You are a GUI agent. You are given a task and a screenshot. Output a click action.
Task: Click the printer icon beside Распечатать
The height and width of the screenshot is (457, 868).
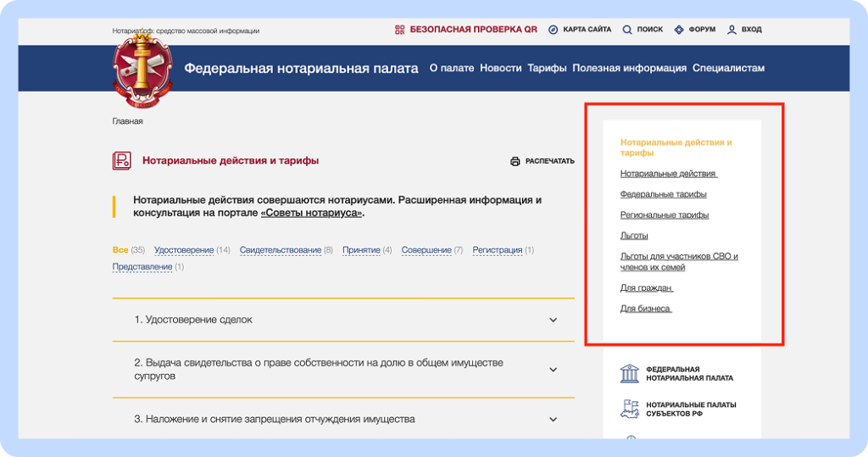coord(515,161)
